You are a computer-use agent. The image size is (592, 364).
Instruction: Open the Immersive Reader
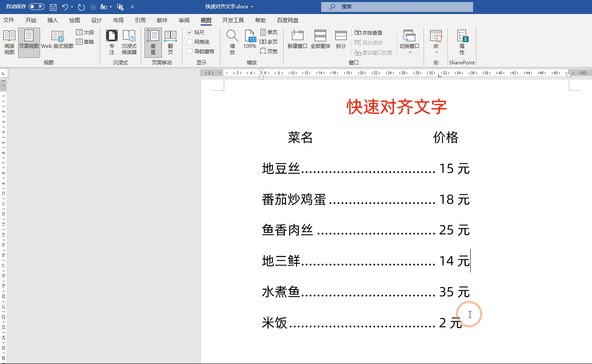[129, 42]
